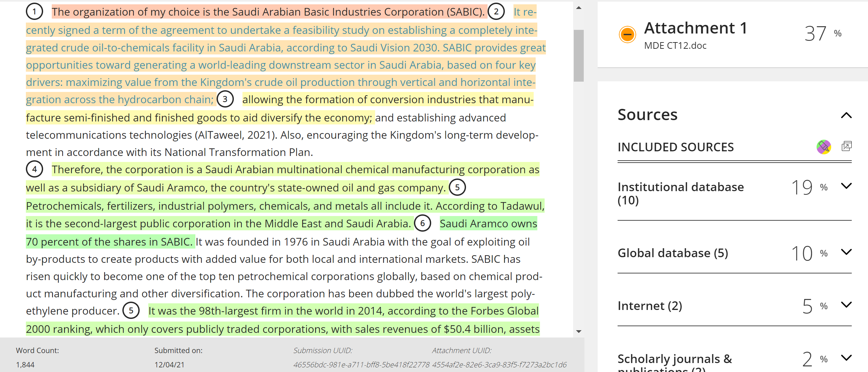Screen dimensions: 868x372
Task: Click highlighted text 'Petrochemicals, fertilizers, industrial polymers'
Action: (x=285, y=214)
